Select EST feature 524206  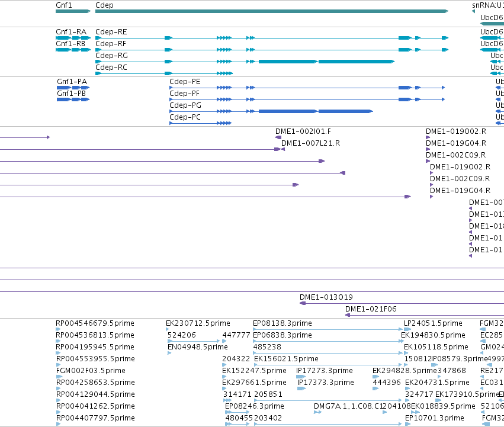(182, 335)
